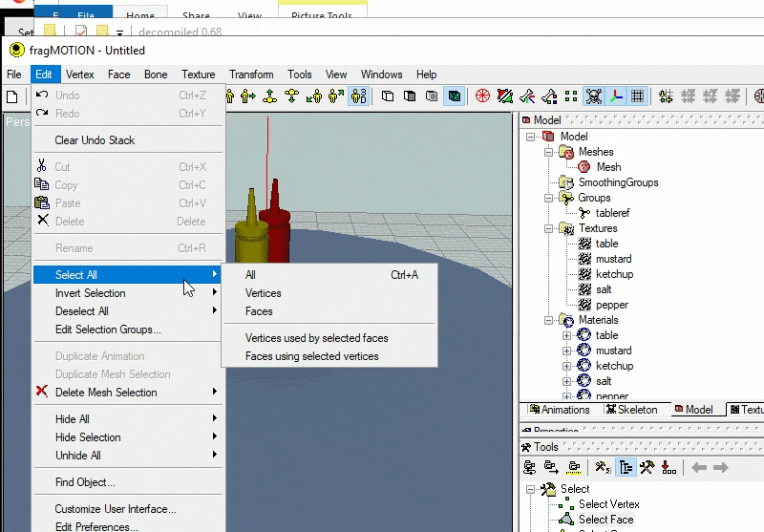The height and width of the screenshot is (532, 764).
Task: Click the yellow figure with up arrow icon
Action: click(269, 96)
